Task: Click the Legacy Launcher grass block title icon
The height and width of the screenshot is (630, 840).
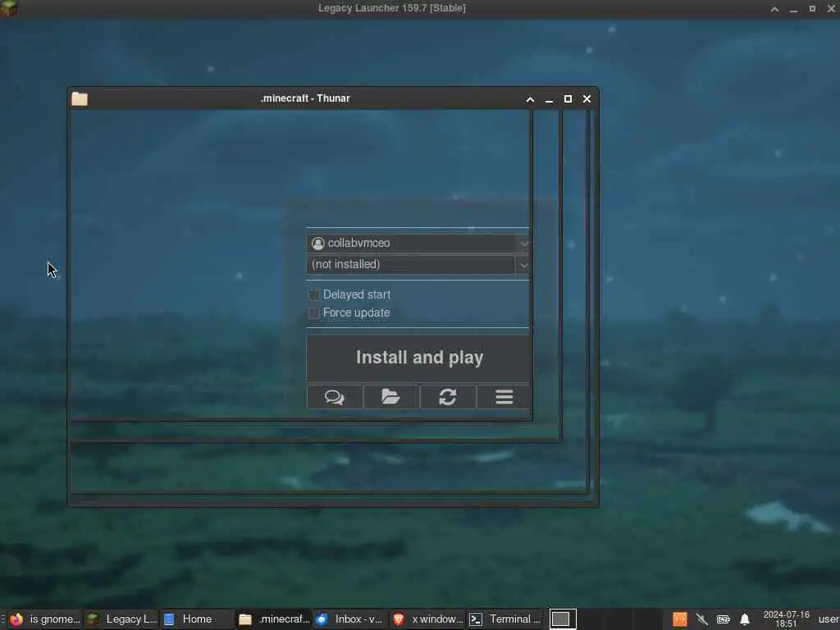Action: coord(8,8)
